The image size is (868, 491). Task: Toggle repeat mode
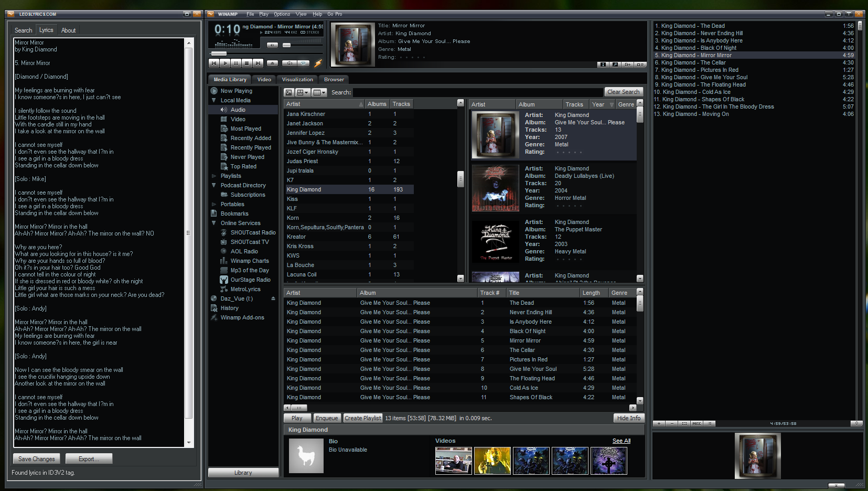(x=304, y=63)
